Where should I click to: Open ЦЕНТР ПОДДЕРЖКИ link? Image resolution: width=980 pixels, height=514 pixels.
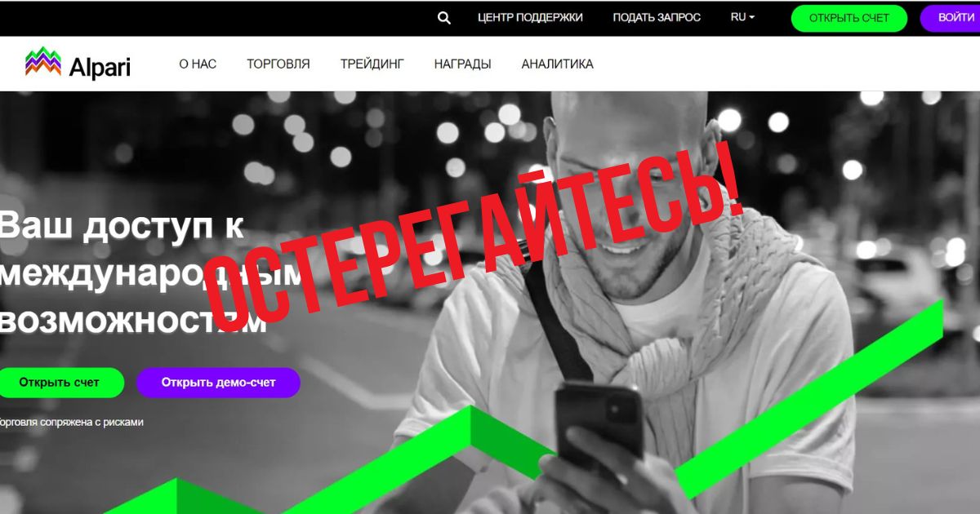[530, 17]
